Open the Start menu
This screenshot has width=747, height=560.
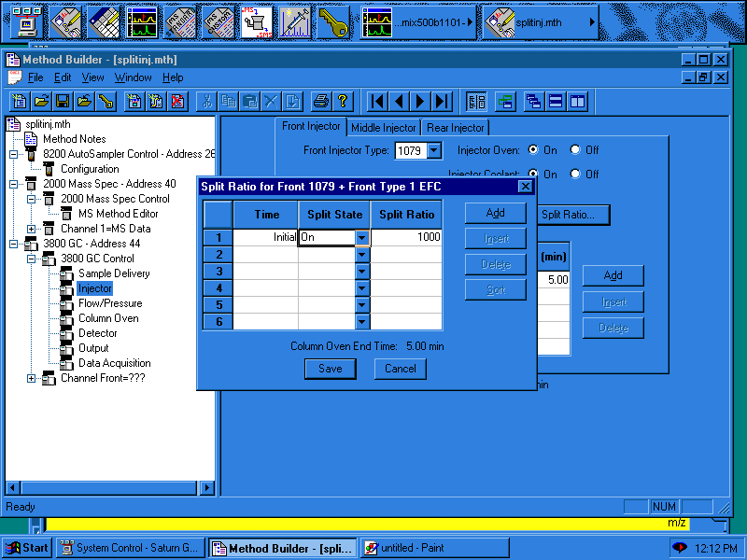pos(28,548)
